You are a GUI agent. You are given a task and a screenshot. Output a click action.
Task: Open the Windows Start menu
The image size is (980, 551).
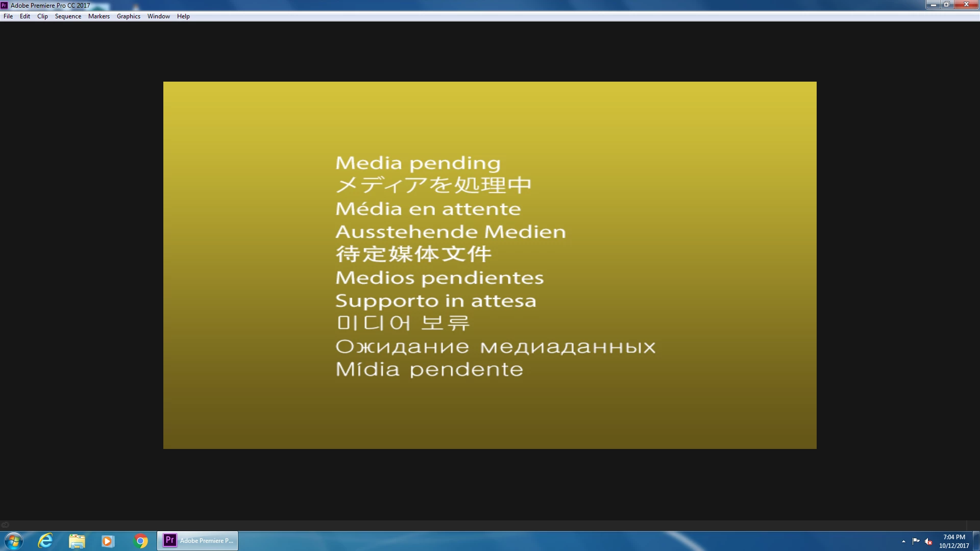click(14, 541)
